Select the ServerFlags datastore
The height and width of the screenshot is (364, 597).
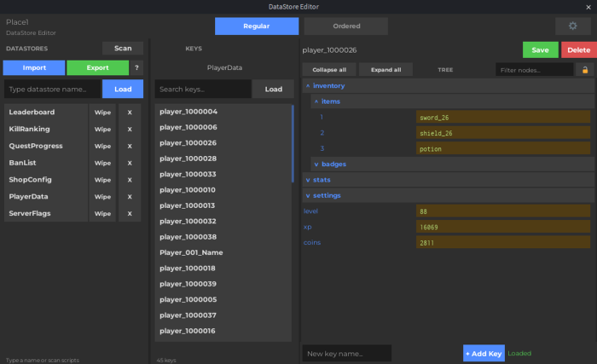click(46, 214)
